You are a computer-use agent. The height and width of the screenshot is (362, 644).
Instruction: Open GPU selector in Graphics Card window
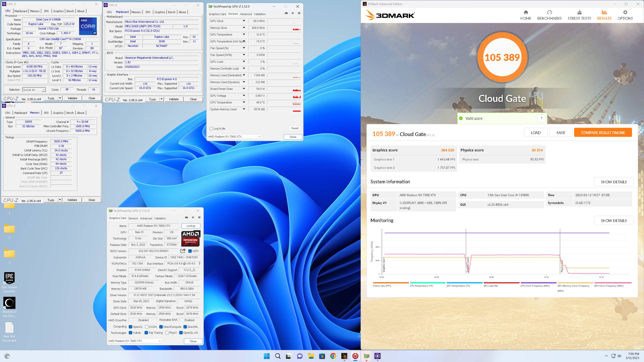click(x=135, y=341)
